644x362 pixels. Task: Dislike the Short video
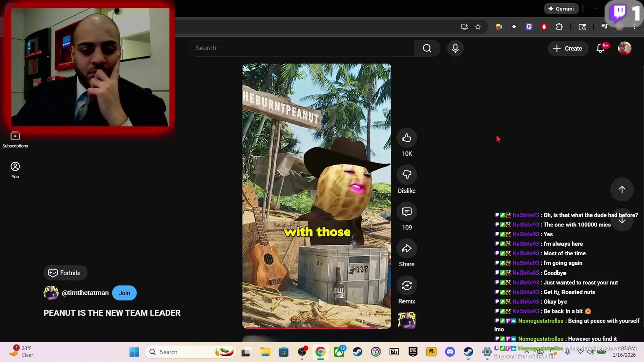(407, 175)
